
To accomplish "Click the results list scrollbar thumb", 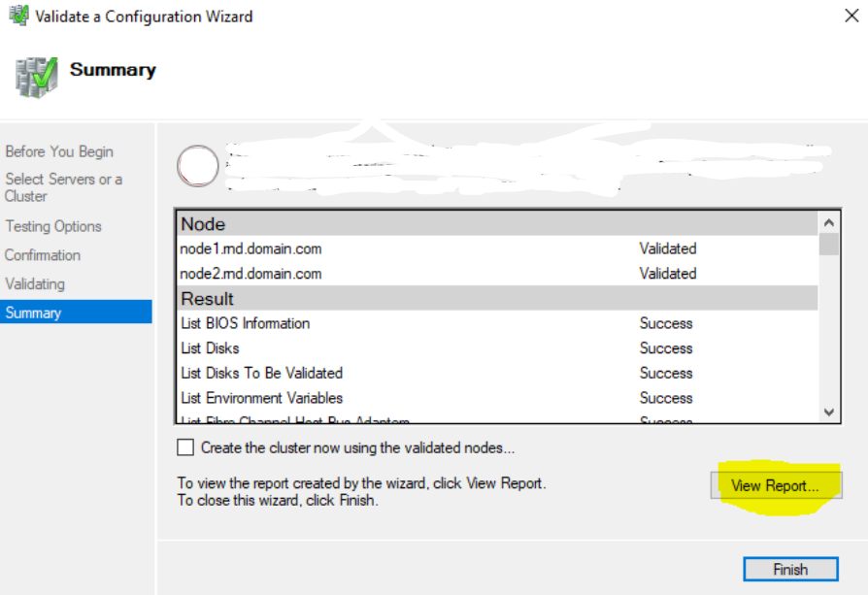I will (x=829, y=245).
